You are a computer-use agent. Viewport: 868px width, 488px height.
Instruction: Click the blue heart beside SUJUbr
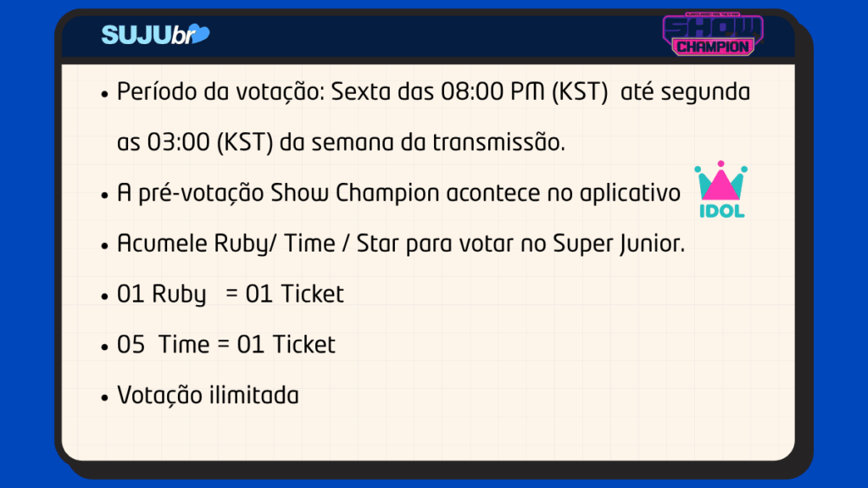[200, 33]
